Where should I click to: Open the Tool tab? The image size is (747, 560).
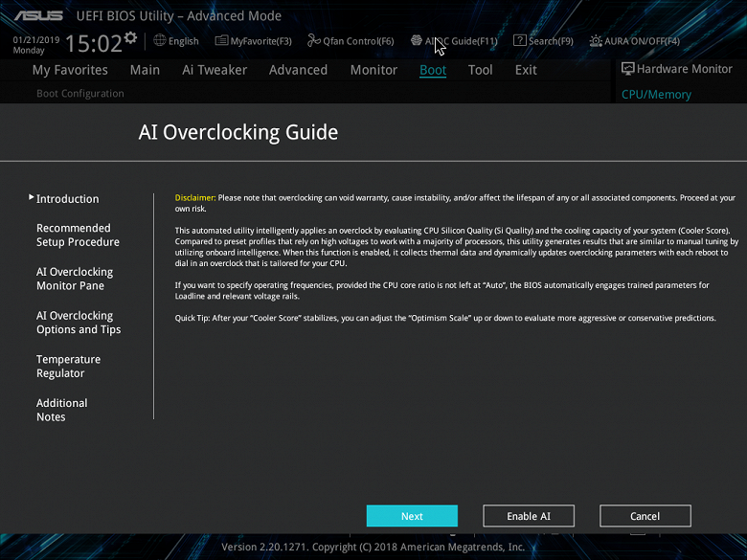[480, 70]
